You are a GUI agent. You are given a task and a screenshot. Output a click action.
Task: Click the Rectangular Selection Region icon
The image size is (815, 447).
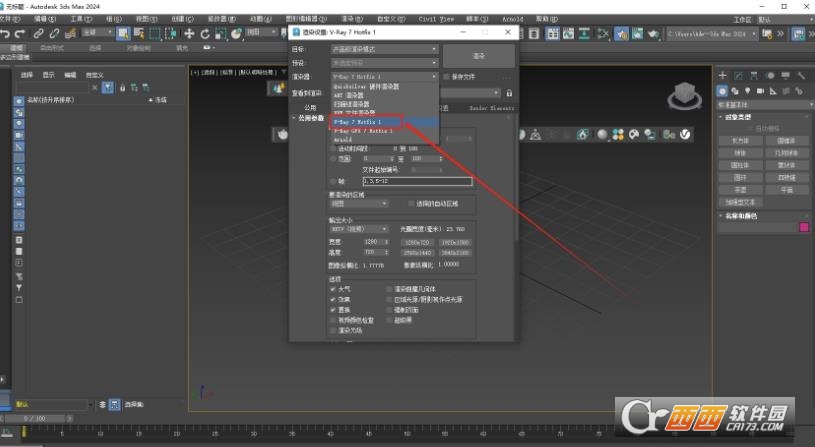click(x=155, y=34)
